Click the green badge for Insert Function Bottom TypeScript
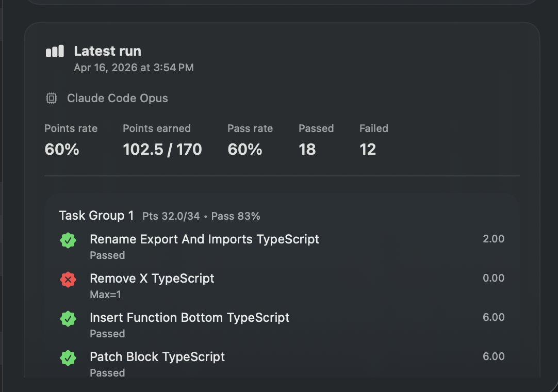This screenshot has height=392, width=558. coord(68,319)
